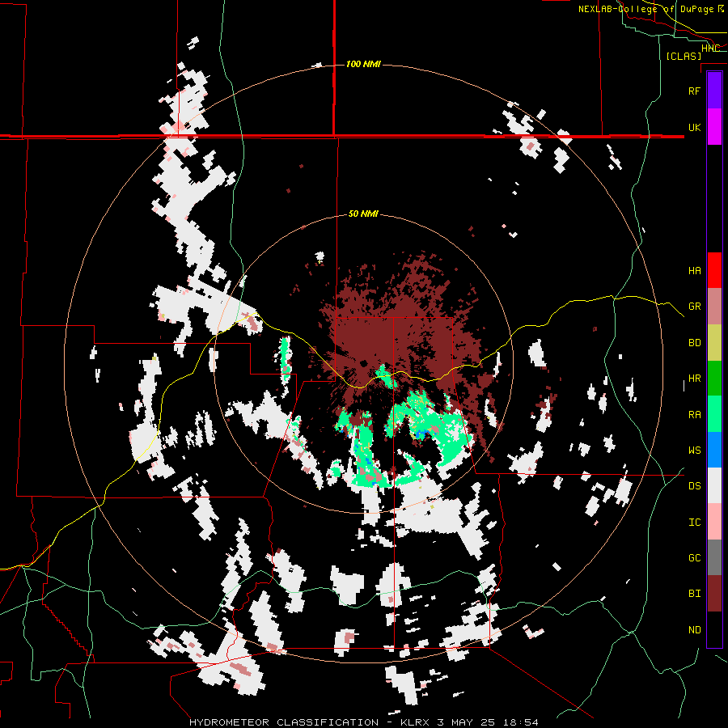Viewport: 728px width, 728px height.
Task: Click the UK magenta legend swatch
Action: (x=714, y=127)
